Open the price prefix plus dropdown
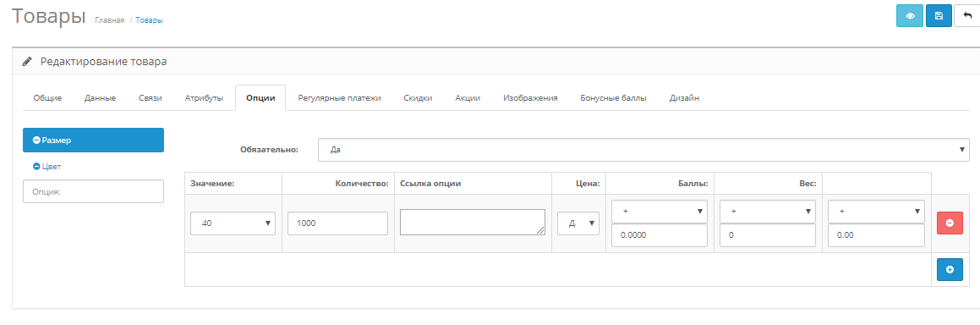 click(660, 212)
